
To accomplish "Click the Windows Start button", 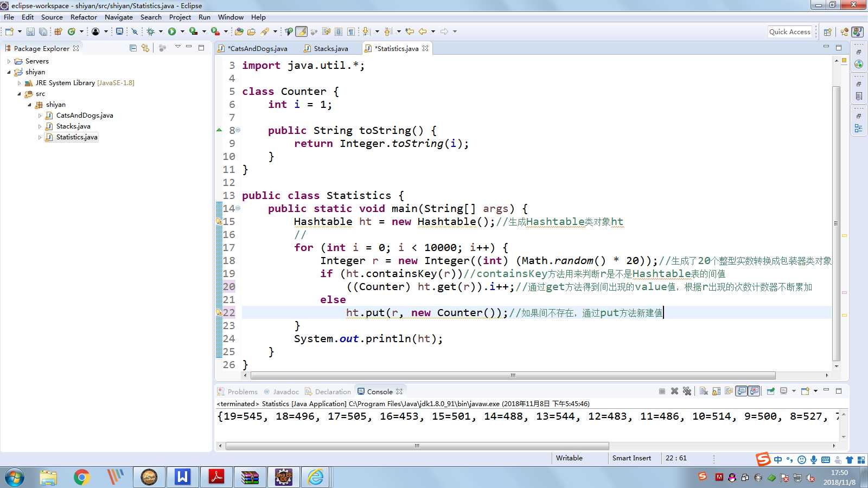I will 15,477.
